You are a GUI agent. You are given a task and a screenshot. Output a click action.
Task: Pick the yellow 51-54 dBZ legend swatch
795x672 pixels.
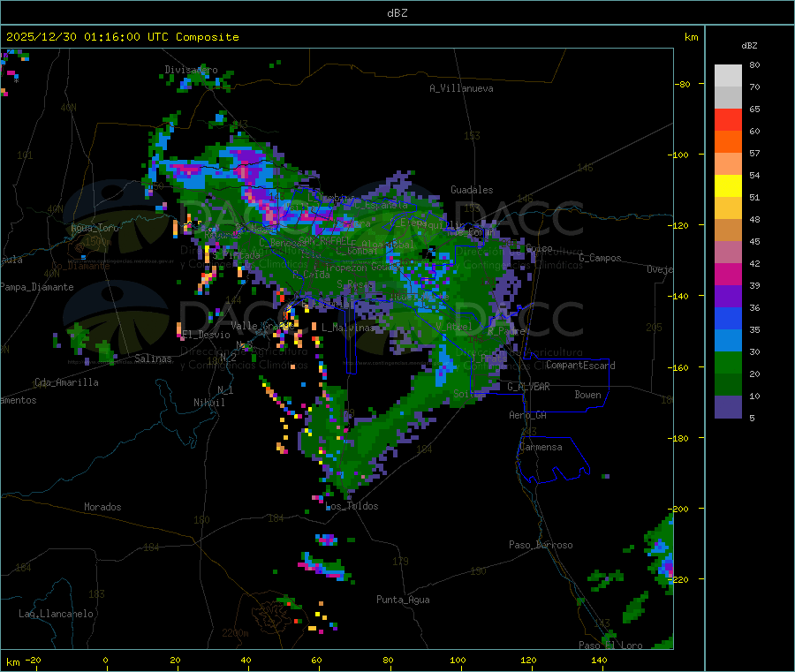tap(728, 186)
